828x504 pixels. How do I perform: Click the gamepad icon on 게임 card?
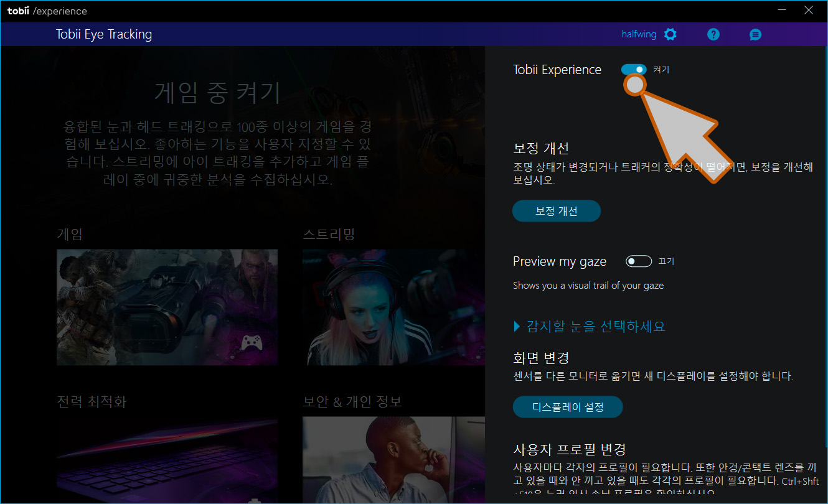252,342
